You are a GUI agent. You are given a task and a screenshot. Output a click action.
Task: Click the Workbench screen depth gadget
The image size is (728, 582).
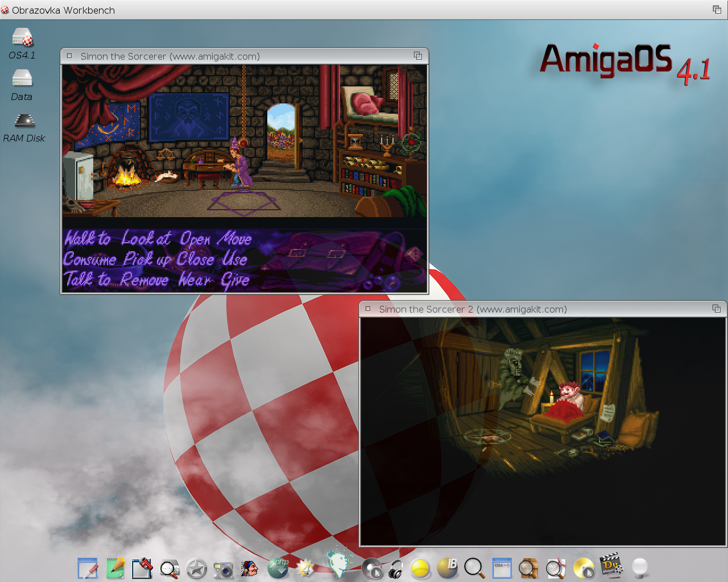(717, 10)
